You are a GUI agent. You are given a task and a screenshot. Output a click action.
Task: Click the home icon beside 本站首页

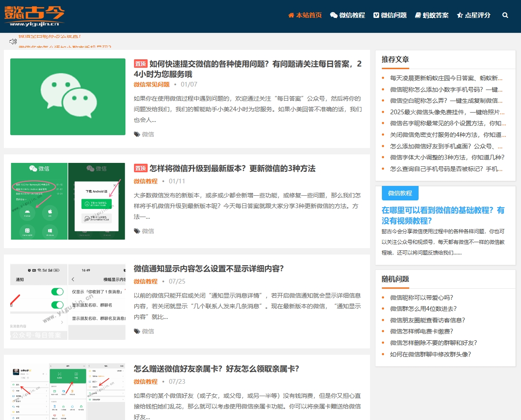(x=291, y=15)
